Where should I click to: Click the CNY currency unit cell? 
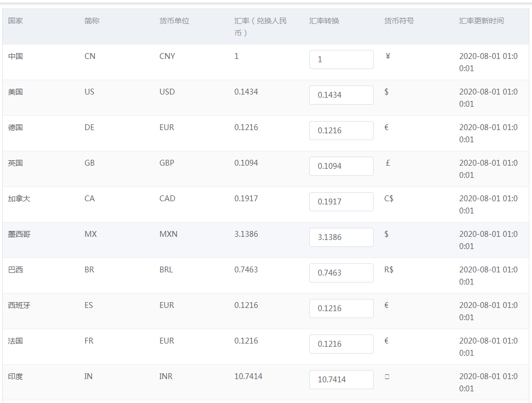167,56
